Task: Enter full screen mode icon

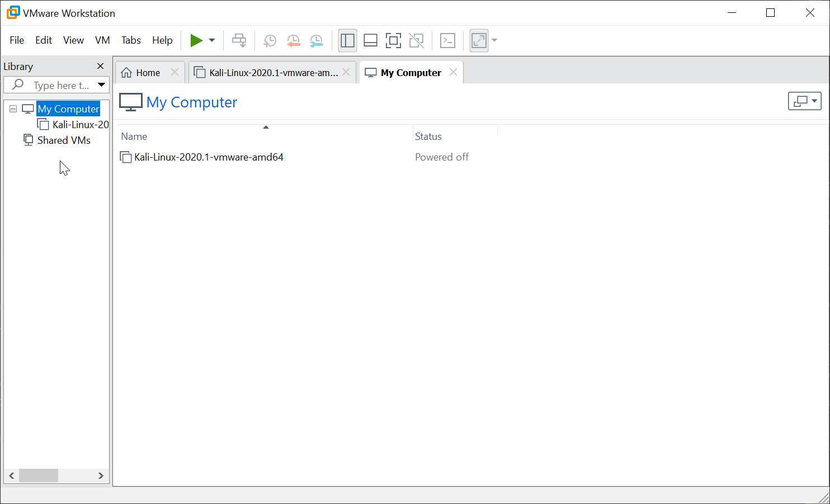Action: (393, 40)
